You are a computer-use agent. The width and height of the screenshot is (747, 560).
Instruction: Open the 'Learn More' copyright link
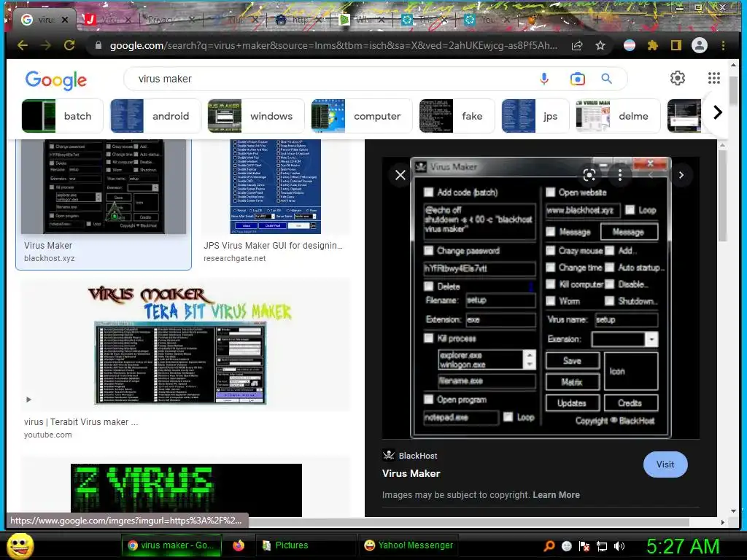click(556, 495)
